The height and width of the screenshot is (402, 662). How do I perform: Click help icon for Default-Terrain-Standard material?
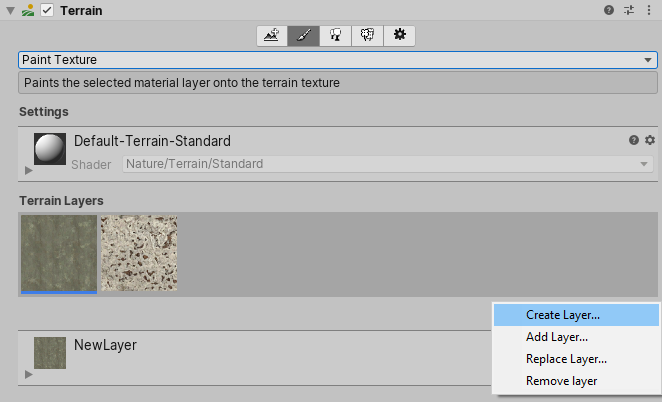click(x=633, y=141)
